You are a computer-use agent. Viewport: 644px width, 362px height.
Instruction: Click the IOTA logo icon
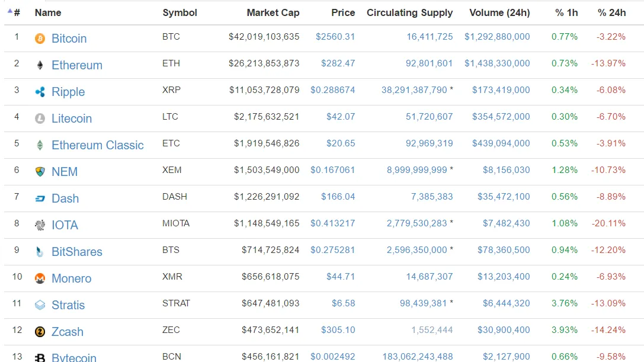click(40, 225)
